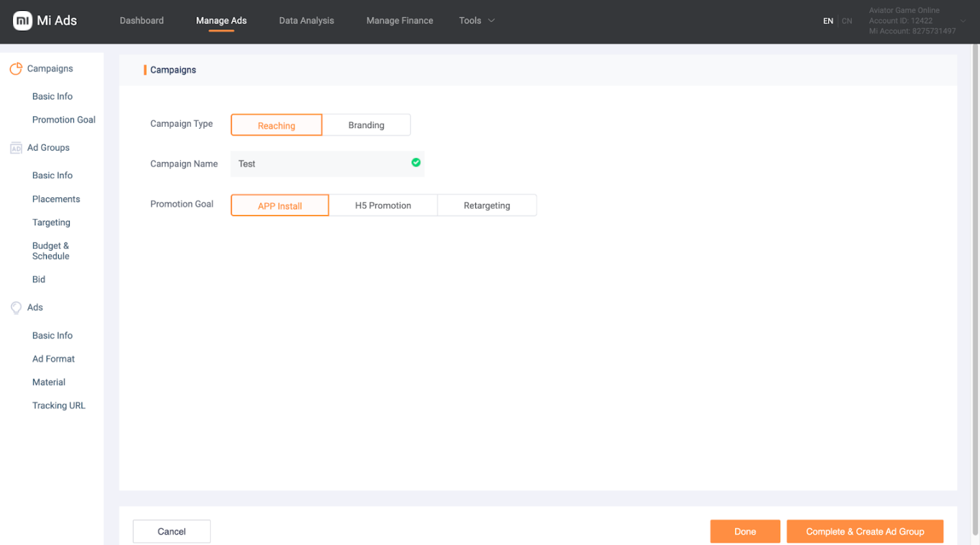980x545 pixels.
Task: Open the account dropdown arrow at top right
Action: [x=963, y=21]
